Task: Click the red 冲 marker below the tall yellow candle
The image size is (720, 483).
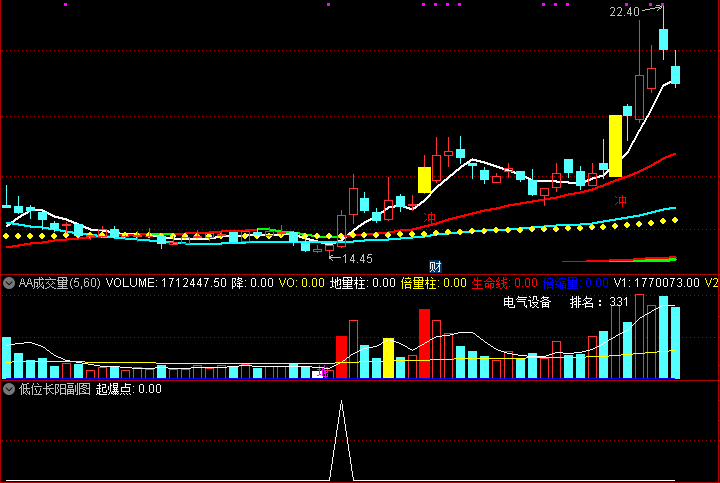Action: [x=621, y=201]
